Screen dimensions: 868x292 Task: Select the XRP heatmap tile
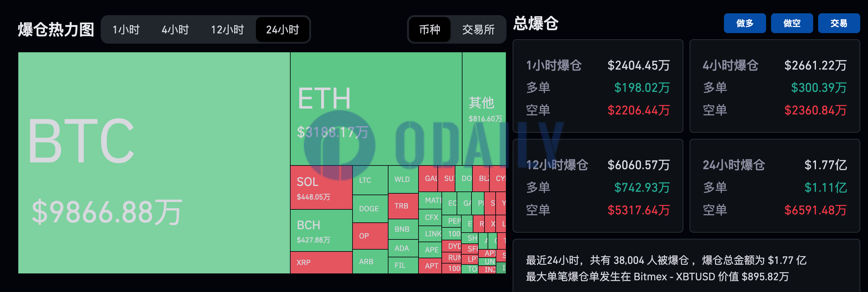[x=321, y=263]
